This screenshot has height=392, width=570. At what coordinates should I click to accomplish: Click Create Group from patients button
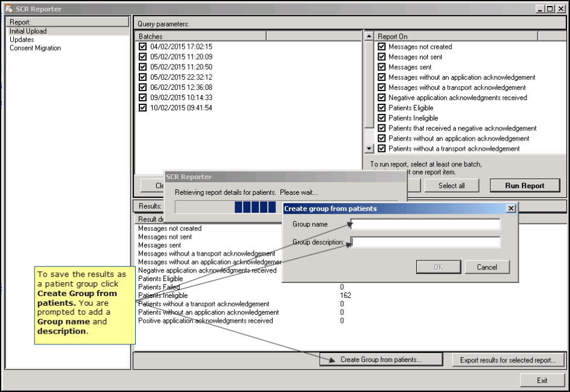click(381, 360)
